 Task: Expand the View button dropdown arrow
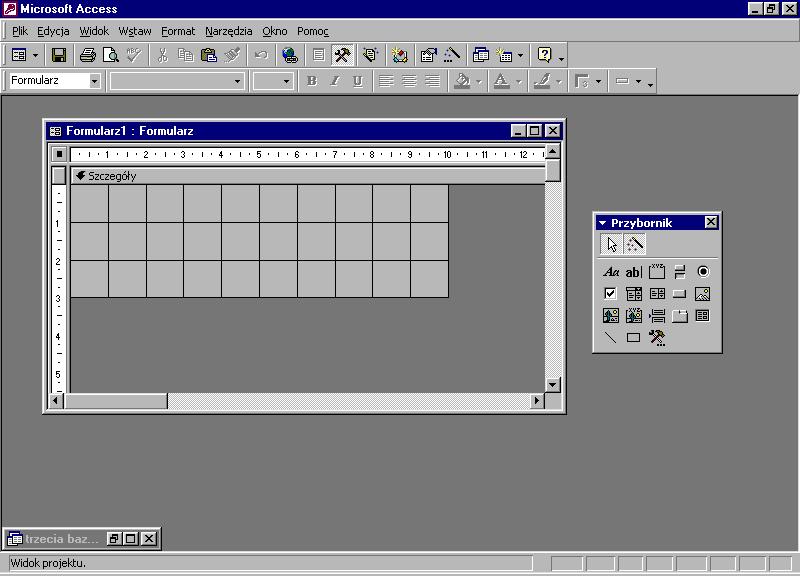coord(35,55)
